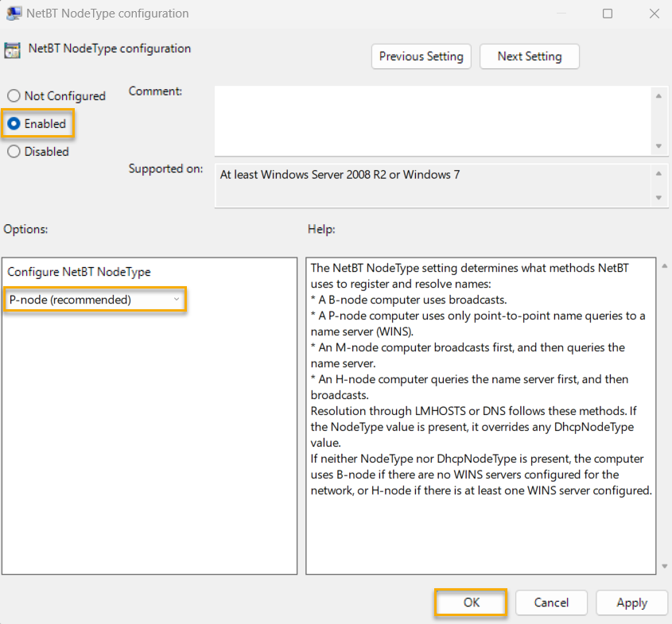Click the Comment box scroll-down arrow
Viewport: 672px width, 624px height.
[659, 145]
